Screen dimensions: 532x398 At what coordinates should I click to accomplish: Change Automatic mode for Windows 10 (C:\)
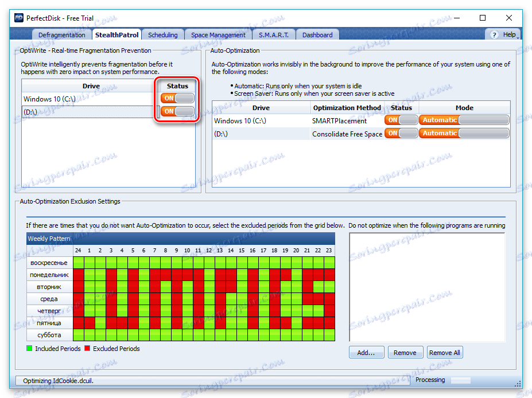464,120
